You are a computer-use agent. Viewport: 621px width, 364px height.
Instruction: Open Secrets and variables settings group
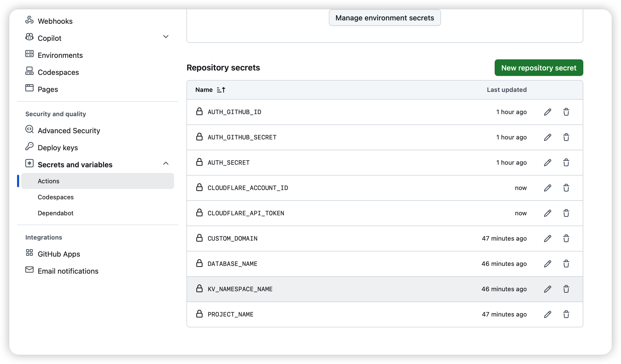pos(75,165)
